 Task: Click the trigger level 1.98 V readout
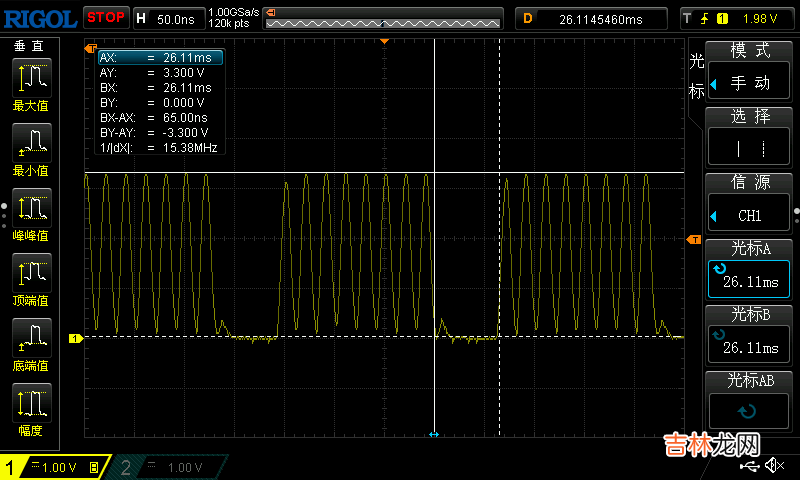(x=760, y=18)
